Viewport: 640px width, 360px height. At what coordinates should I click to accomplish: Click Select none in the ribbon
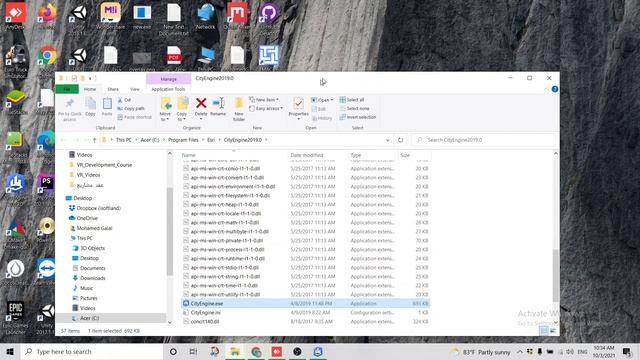click(354, 109)
